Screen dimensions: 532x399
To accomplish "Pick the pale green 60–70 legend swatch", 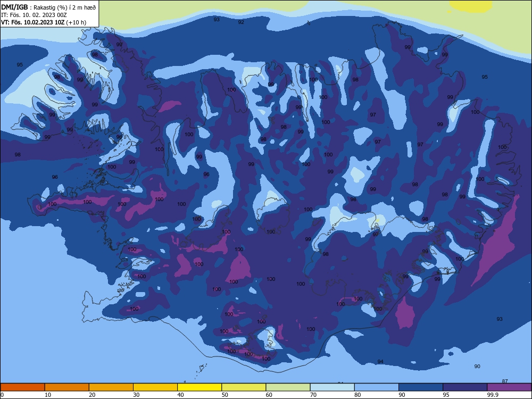I will (288, 387).
